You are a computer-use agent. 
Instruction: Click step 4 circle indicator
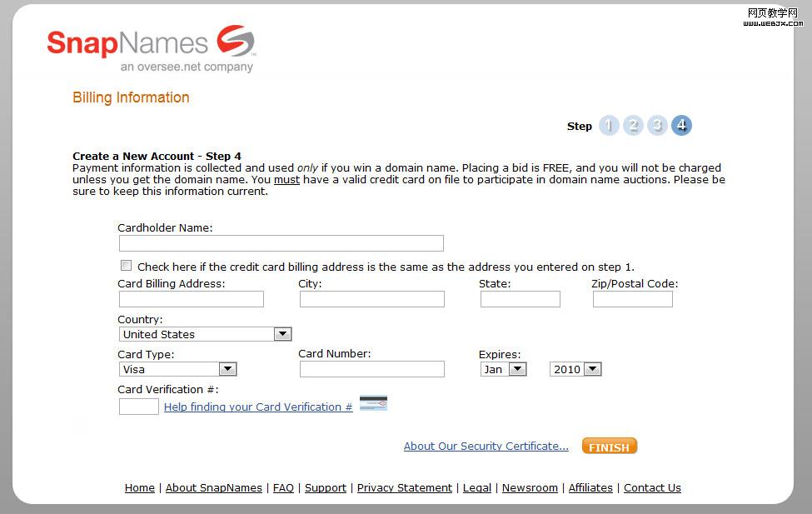pyautogui.click(x=681, y=126)
